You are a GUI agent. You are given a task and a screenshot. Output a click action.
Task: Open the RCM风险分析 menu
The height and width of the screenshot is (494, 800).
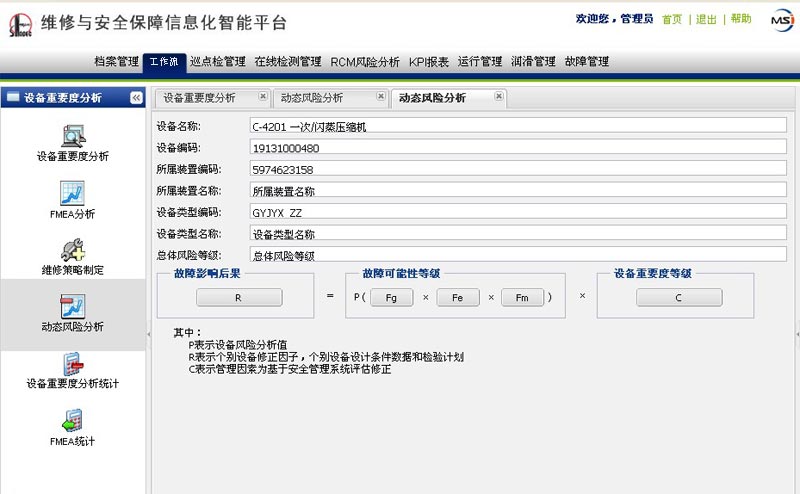365,61
